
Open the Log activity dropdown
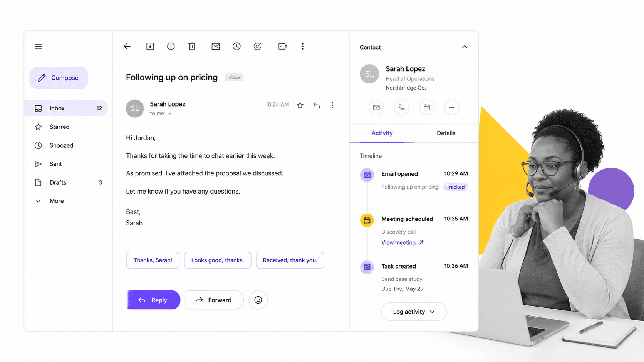[414, 312]
